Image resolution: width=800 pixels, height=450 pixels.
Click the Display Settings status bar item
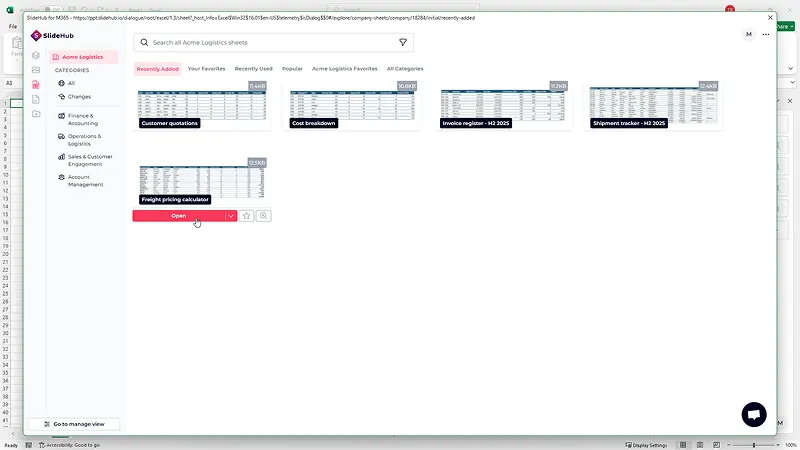646,445
